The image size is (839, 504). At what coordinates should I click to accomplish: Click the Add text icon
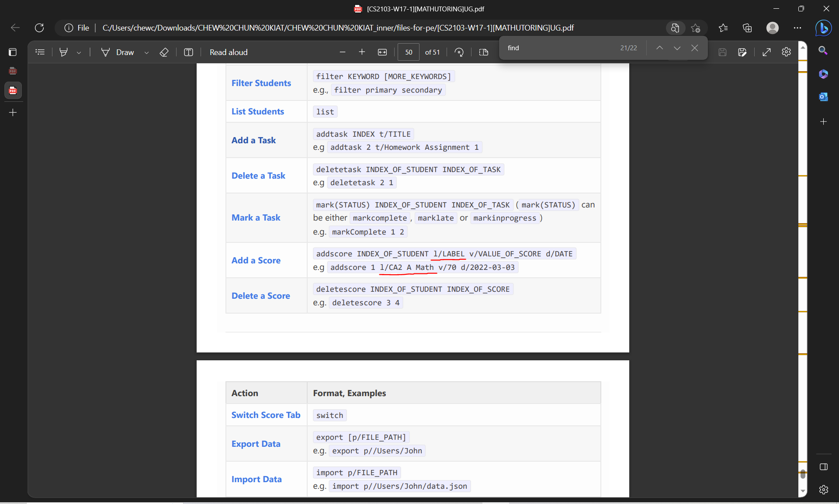click(188, 52)
